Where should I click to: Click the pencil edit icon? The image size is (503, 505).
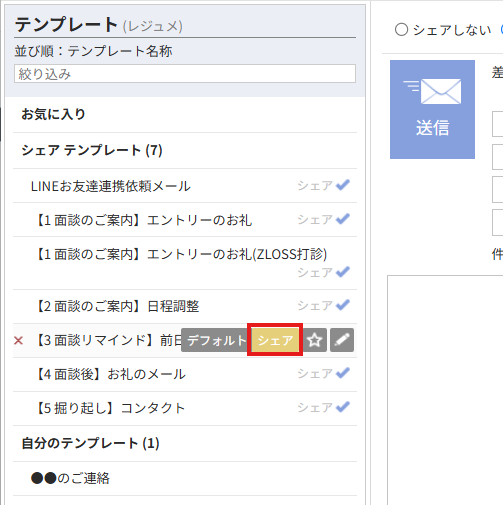pyautogui.click(x=342, y=340)
